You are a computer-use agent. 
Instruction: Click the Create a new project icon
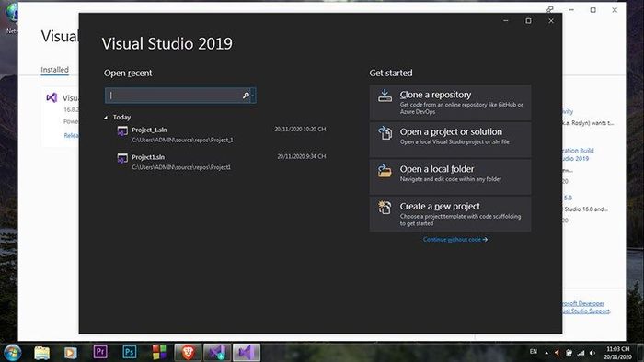pos(385,208)
